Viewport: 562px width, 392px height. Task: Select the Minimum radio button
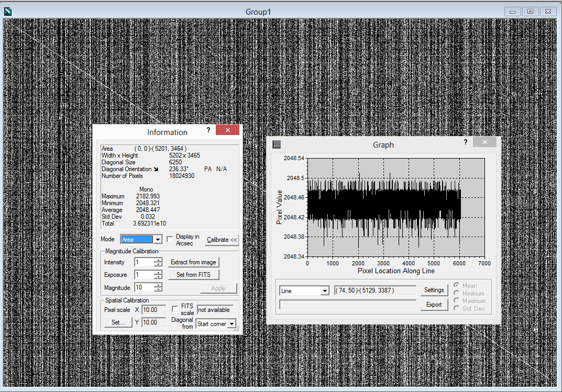457,294
